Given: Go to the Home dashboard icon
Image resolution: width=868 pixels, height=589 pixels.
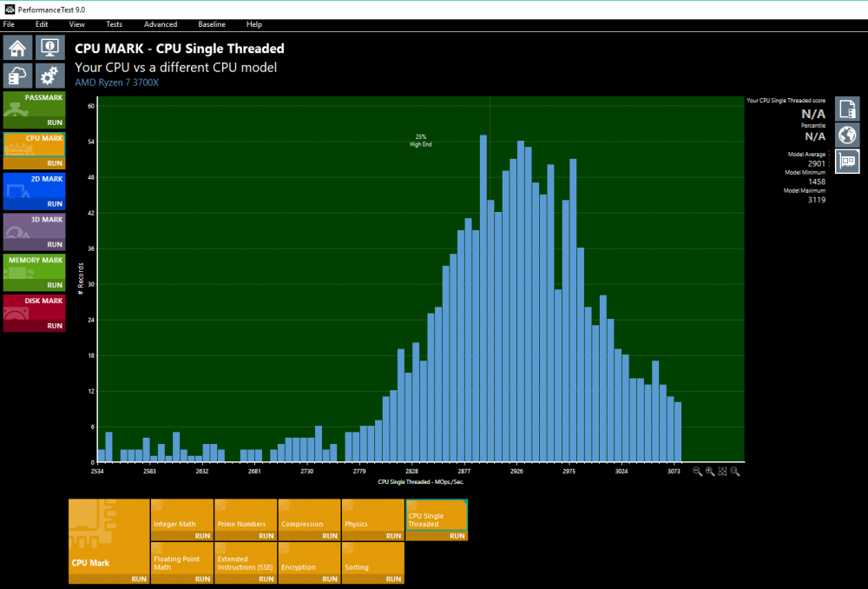Looking at the screenshot, I should [x=18, y=47].
